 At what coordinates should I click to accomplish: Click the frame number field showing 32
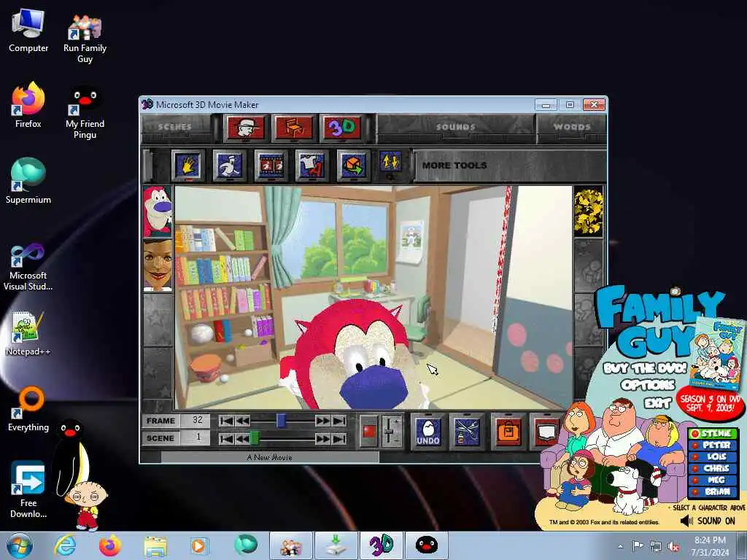tap(197, 421)
